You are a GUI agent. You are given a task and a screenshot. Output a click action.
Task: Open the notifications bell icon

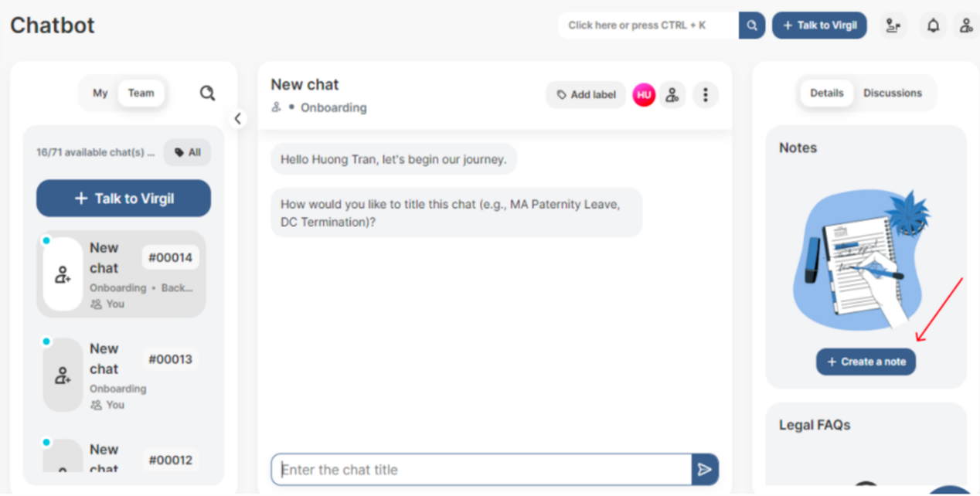coord(934,25)
